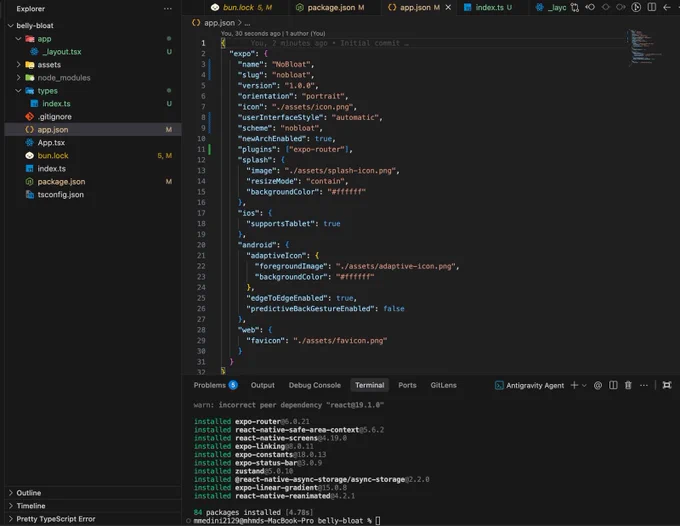Open the Problems panel tab
The height and width of the screenshot is (526, 680).
coord(215,385)
